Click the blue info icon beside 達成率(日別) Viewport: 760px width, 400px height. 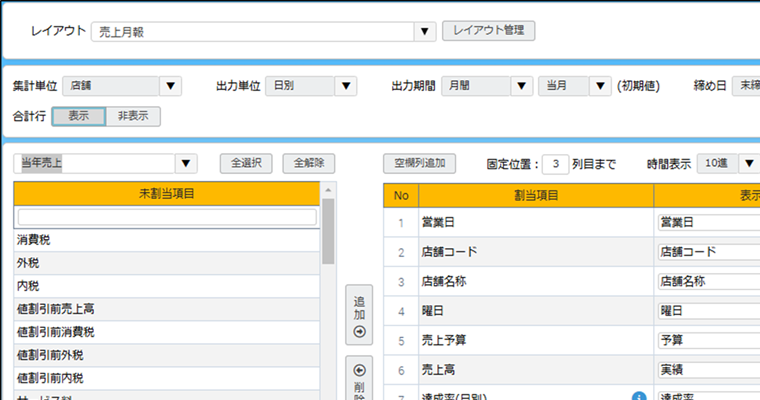tap(637, 397)
